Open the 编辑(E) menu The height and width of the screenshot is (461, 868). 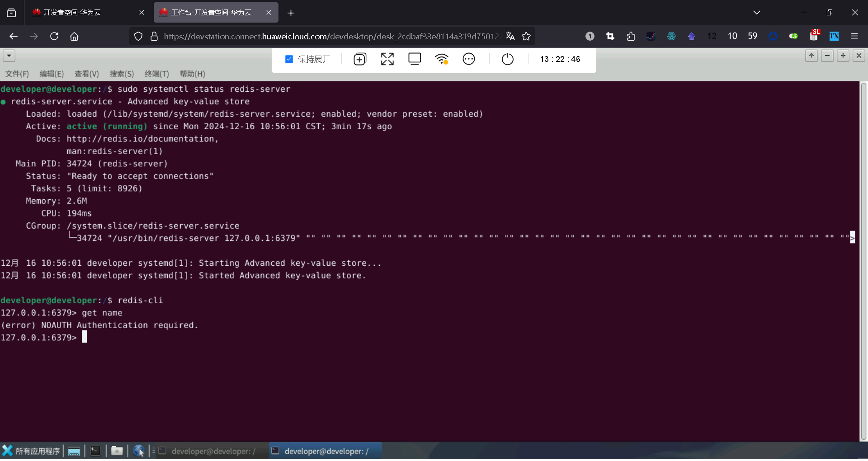point(52,74)
